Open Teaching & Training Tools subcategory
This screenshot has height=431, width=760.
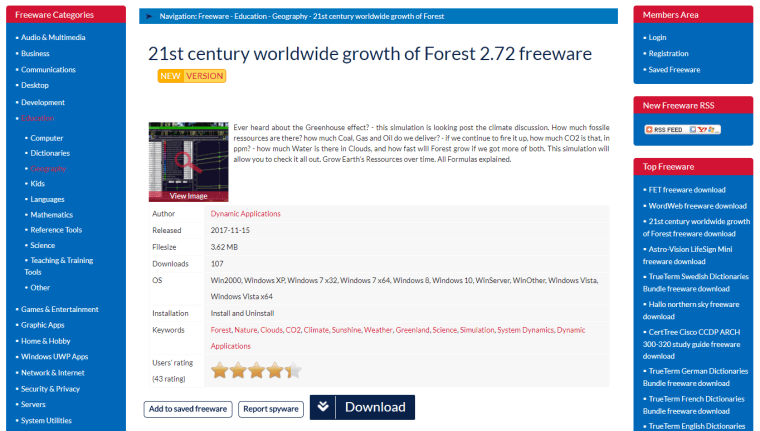pyautogui.click(x=59, y=266)
